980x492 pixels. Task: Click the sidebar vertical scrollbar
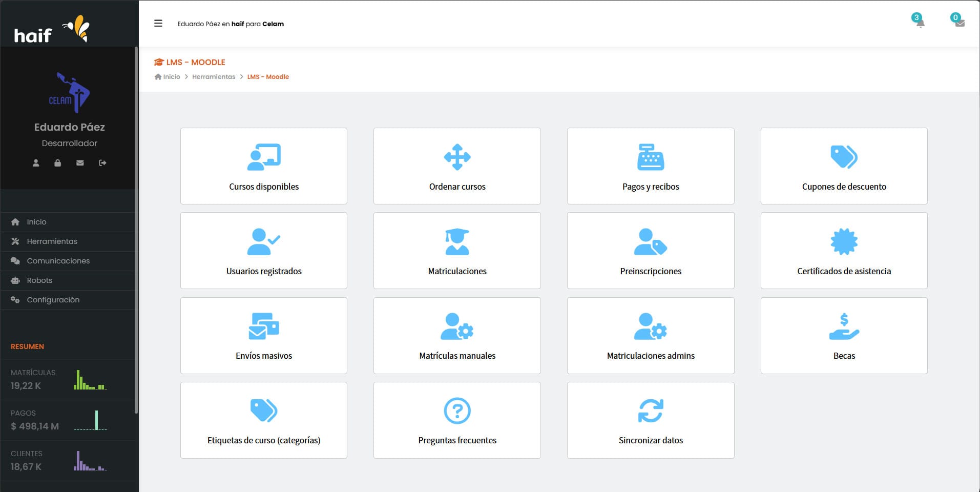136,231
